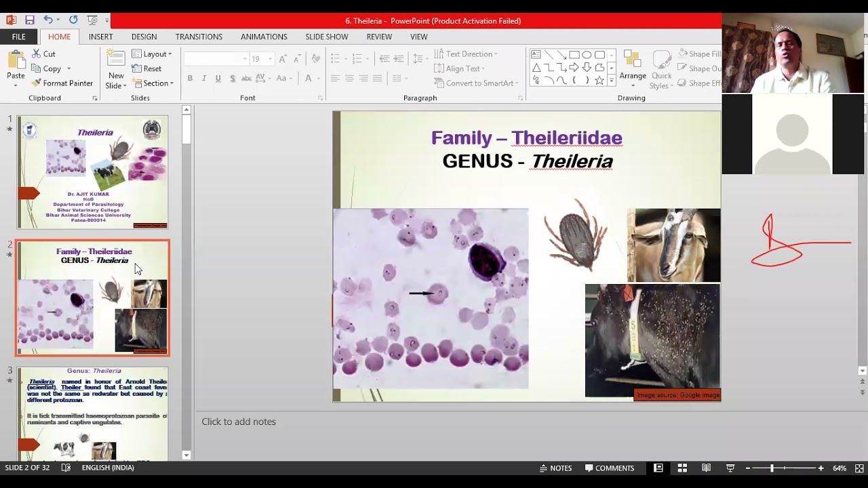Open the Align Text dropdown
Viewport: 868px width, 488px height.
458,68
